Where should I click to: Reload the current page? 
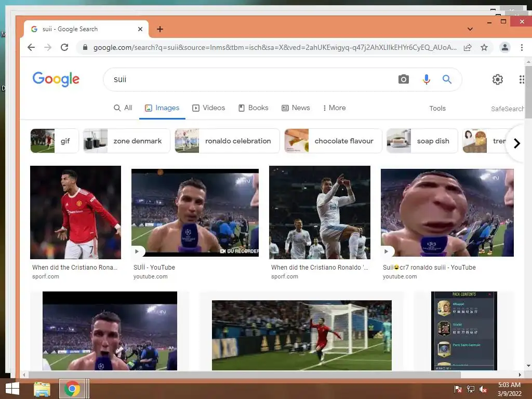(x=64, y=47)
